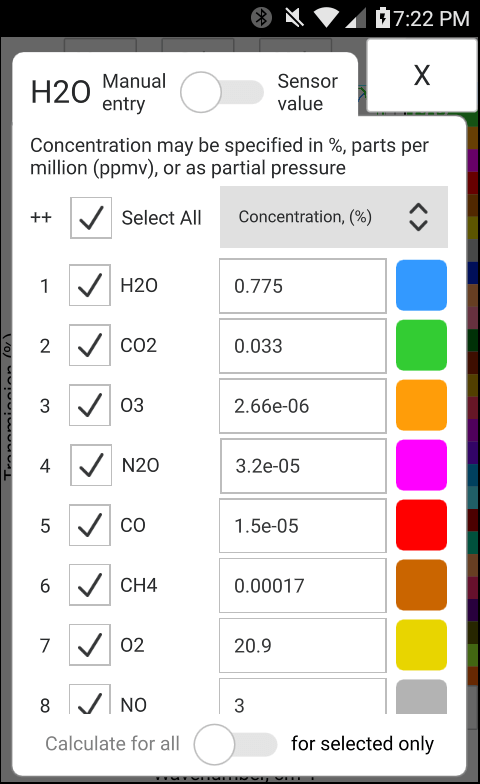
Task: Uncheck the CO2 gas checkbox
Action: pyautogui.click(x=90, y=345)
